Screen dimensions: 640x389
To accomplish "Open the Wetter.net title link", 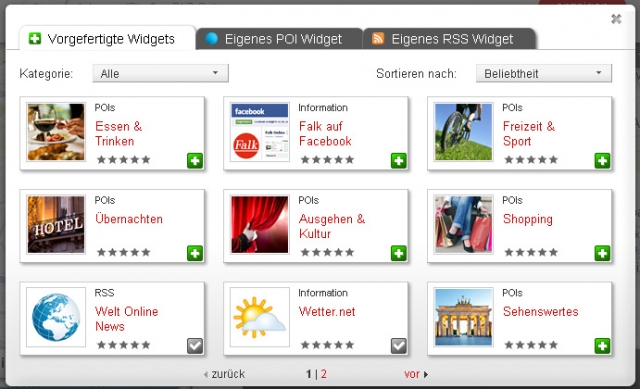I will coord(327,311).
